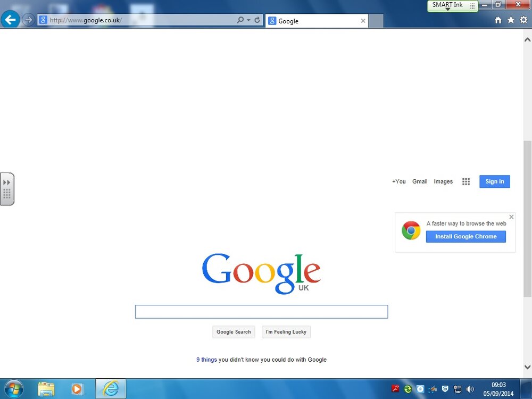Click the network tray icon
Screen dimensions: 532x399
coord(458,389)
